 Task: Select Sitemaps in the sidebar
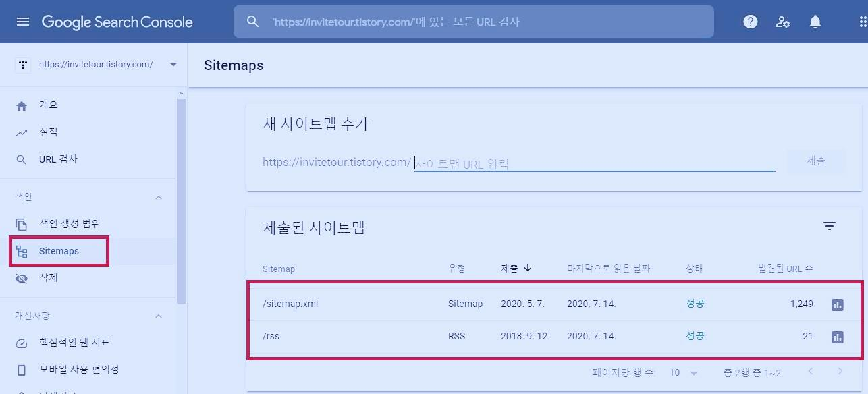point(59,251)
